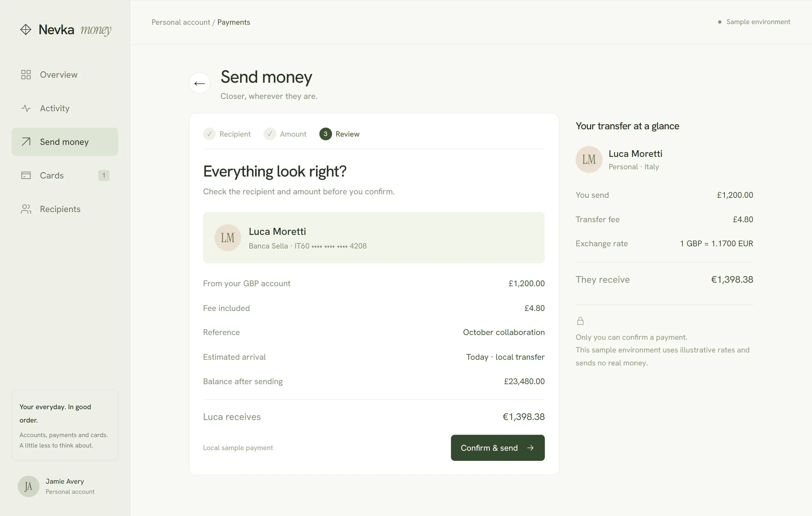Click the 1 GBP = 1.1700 EUR rate
The width and height of the screenshot is (812, 516).
716,243
